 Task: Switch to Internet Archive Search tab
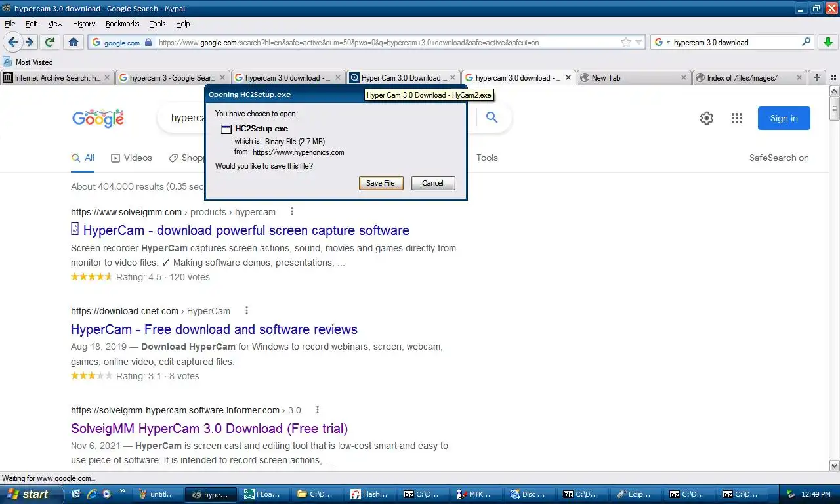pyautogui.click(x=58, y=77)
